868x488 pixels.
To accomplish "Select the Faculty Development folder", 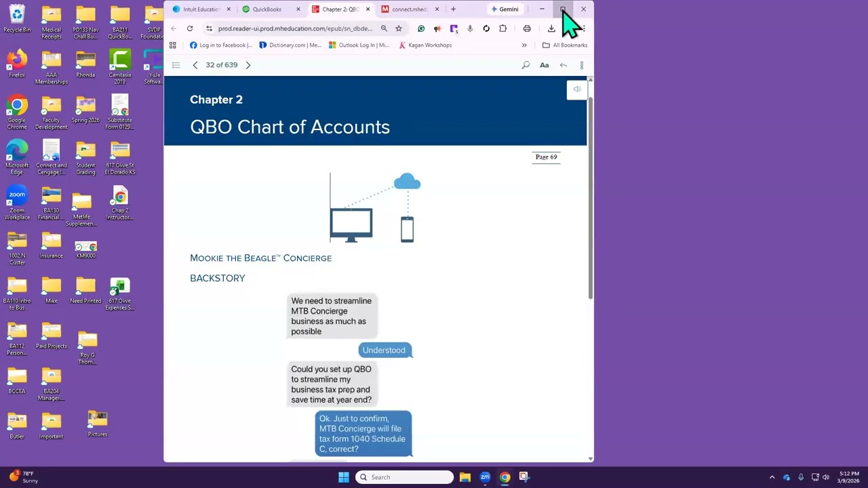I will (x=52, y=113).
